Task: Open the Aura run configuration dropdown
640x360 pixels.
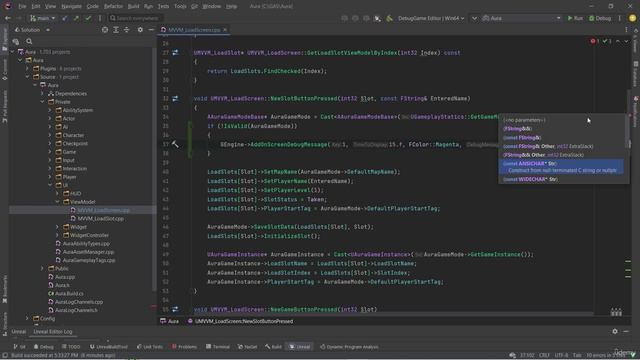Action: click(x=521, y=18)
